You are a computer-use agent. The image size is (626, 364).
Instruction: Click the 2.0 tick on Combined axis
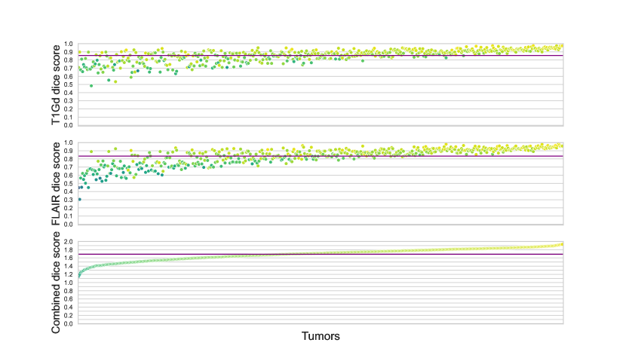[x=69, y=242]
